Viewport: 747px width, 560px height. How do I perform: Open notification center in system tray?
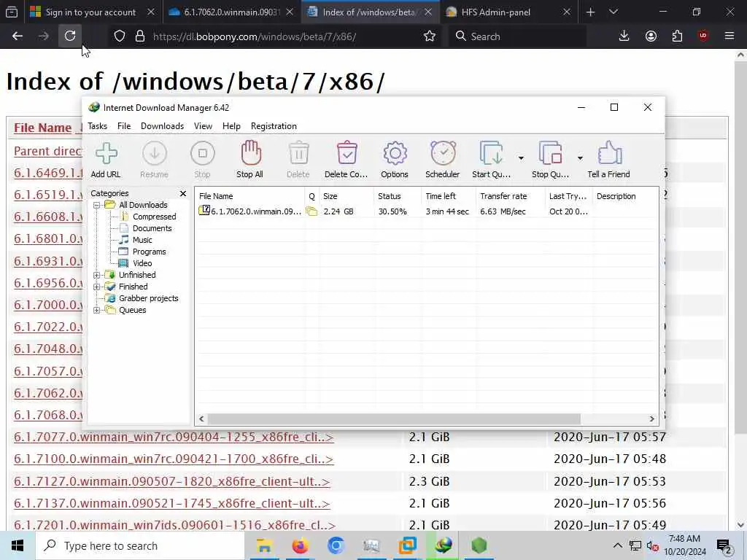(x=724, y=546)
